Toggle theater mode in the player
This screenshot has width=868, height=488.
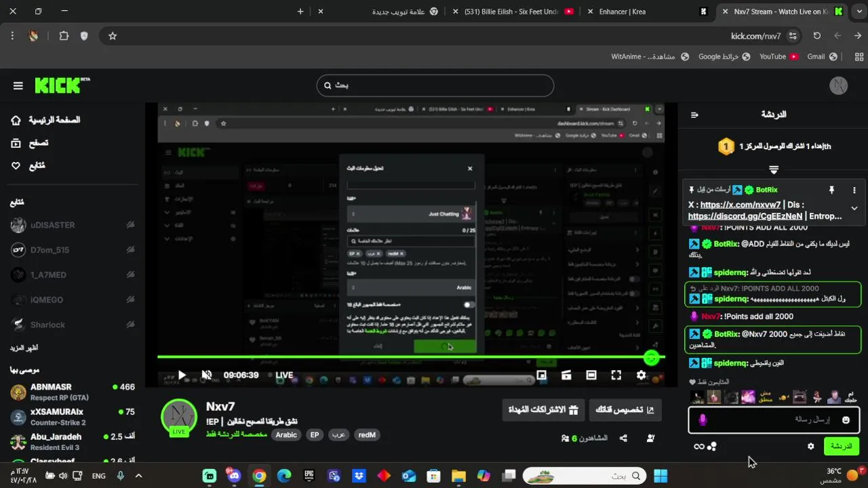[x=591, y=375]
